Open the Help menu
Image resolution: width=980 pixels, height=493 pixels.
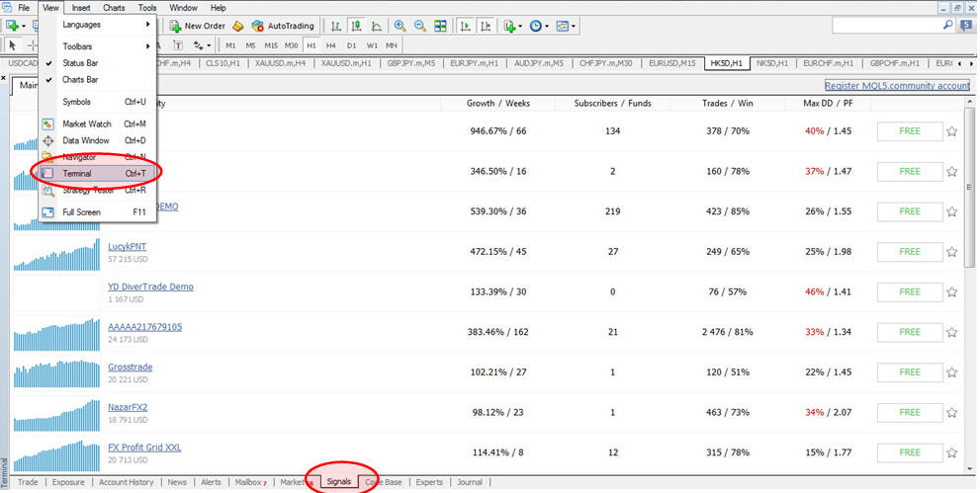click(219, 8)
